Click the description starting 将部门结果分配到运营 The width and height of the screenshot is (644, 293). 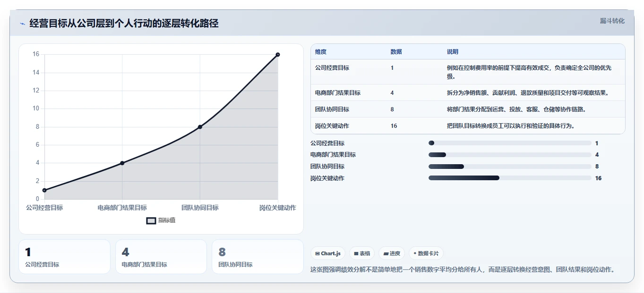pos(516,109)
